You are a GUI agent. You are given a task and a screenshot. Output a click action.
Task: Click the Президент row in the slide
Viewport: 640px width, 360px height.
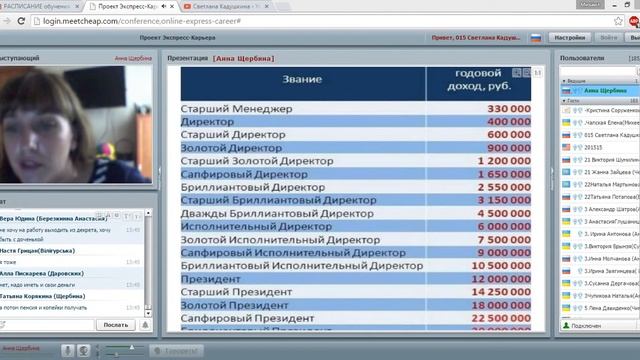click(x=356, y=279)
